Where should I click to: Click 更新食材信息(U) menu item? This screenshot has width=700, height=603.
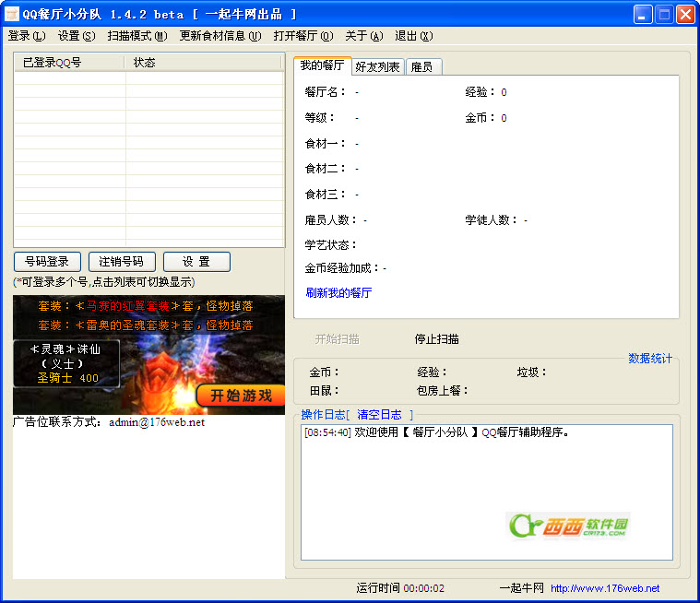[x=220, y=36]
